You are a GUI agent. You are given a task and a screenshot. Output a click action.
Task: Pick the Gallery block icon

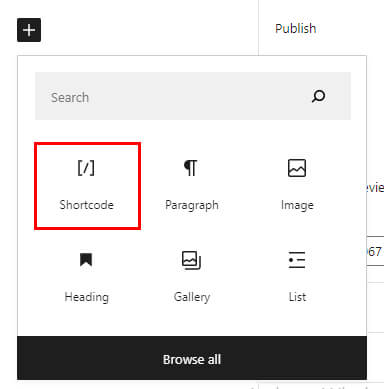tap(191, 260)
